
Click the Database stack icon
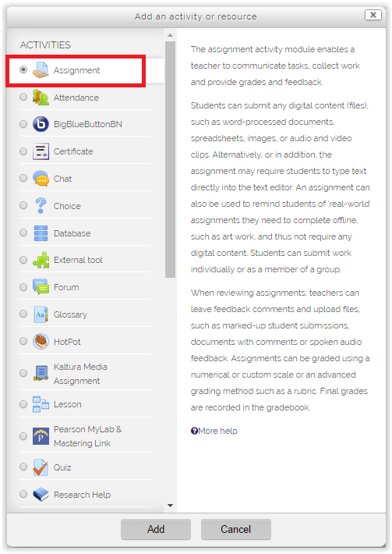pos(41,233)
